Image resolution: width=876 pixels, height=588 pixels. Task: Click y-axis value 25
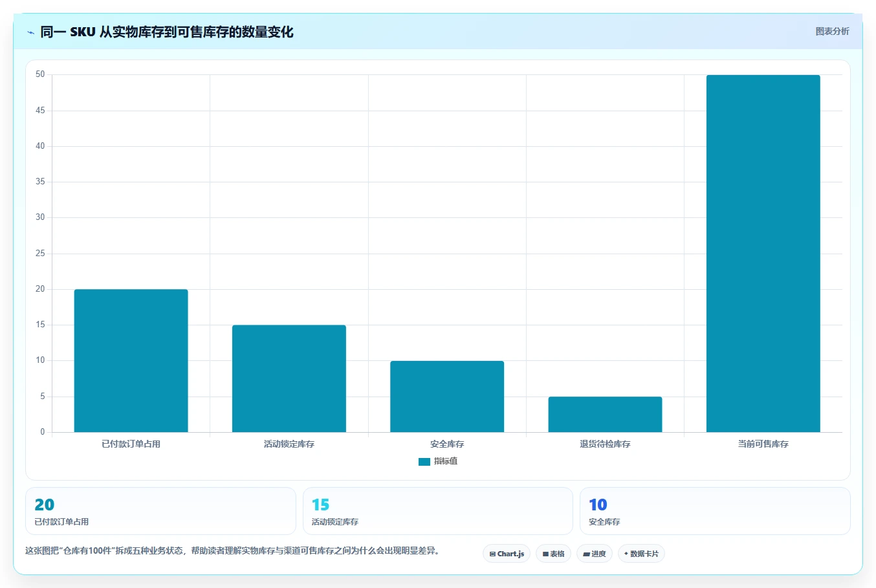pos(40,254)
